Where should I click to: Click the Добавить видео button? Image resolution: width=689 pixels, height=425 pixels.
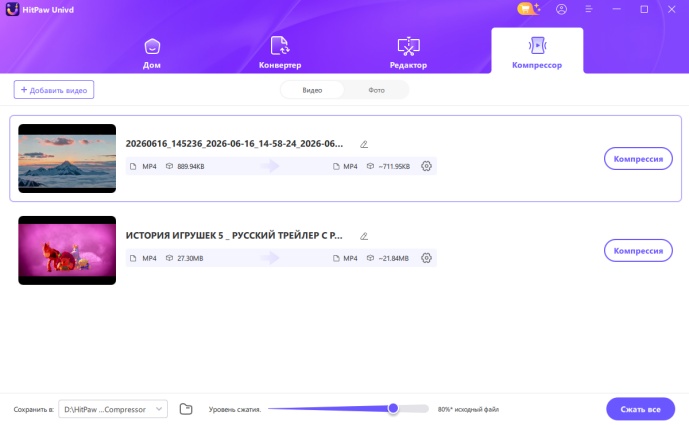pyautogui.click(x=54, y=90)
